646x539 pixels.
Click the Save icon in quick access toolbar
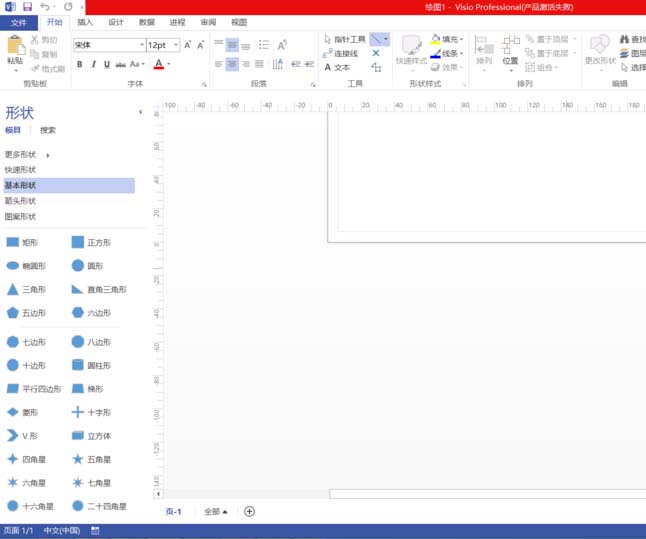click(x=27, y=7)
